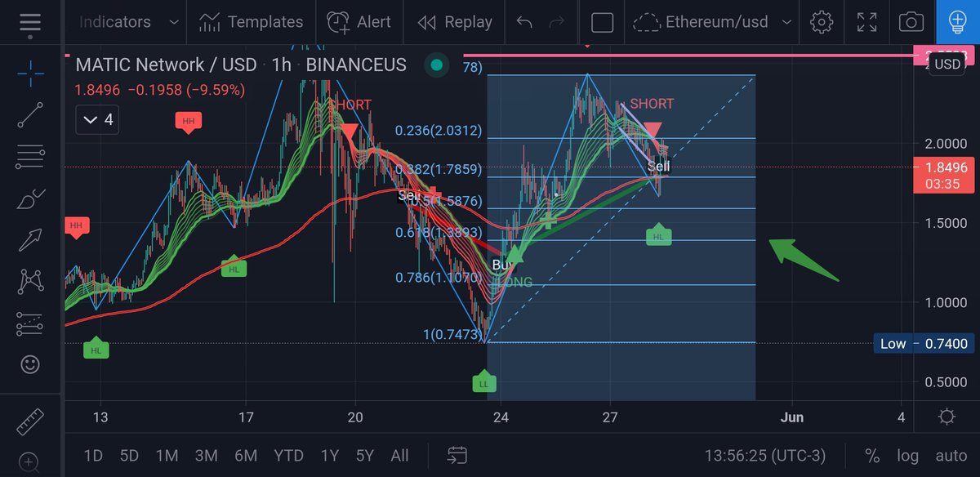Image resolution: width=980 pixels, height=477 pixels.
Task: Select the crosshair cursor tool
Action: [x=31, y=75]
